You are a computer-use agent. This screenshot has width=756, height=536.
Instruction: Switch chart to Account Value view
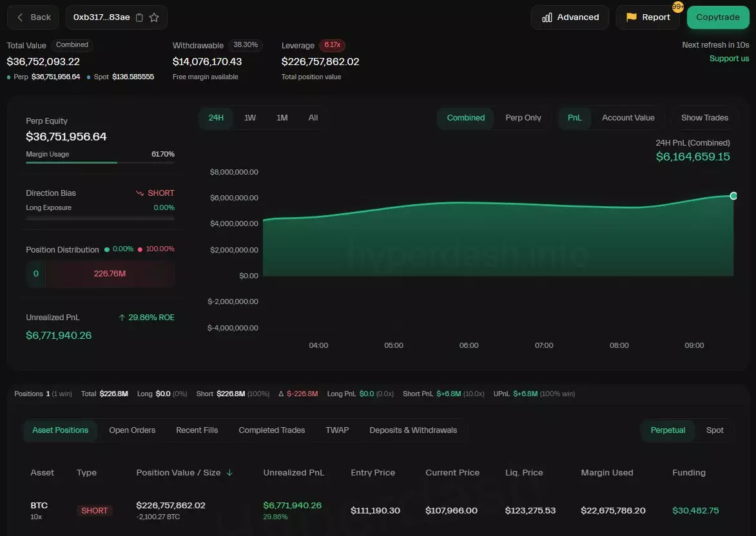click(x=628, y=118)
